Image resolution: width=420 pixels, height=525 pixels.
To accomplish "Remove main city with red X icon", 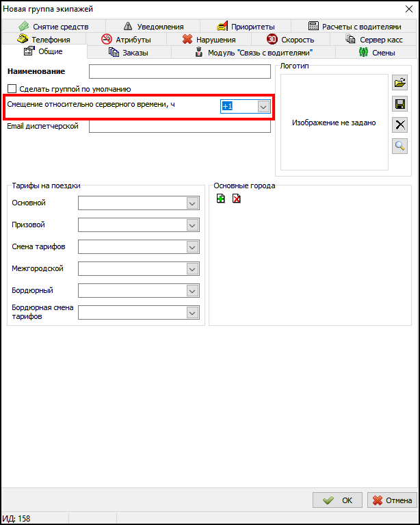I will (x=236, y=199).
